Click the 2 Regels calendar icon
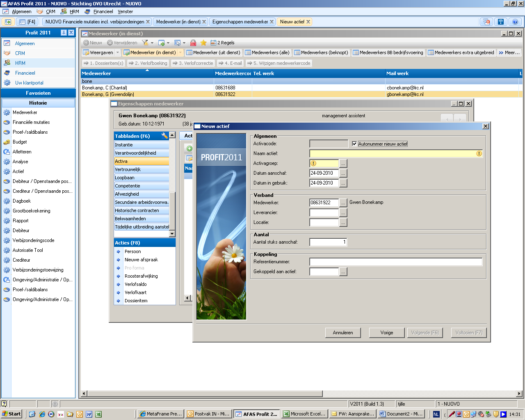This screenshot has height=420, width=525. [x=213, y=43]
